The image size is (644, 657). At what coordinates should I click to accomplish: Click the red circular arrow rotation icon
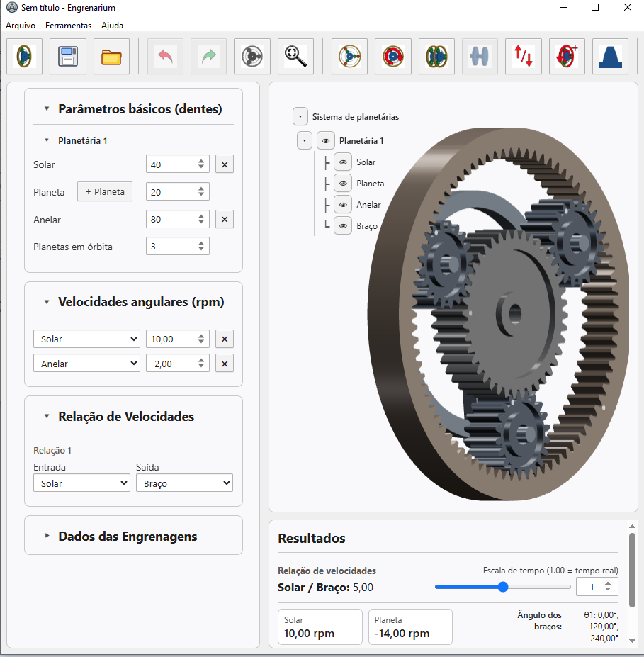[x=393, y=56]
